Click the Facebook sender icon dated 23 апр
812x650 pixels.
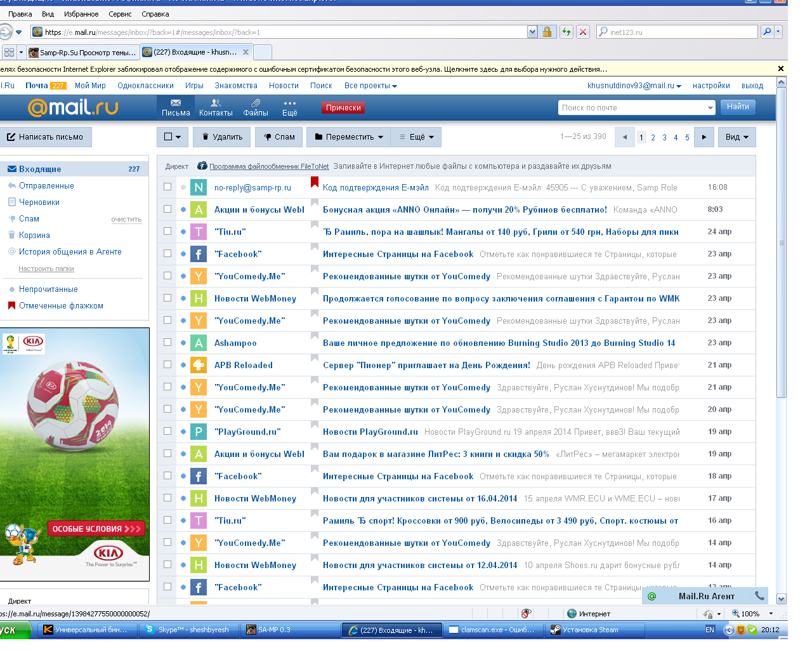(x=199, y=254)
